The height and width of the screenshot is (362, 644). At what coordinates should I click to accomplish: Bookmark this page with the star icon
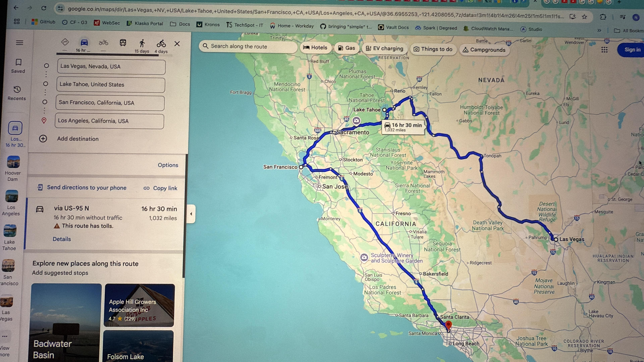tap(584, 17)
